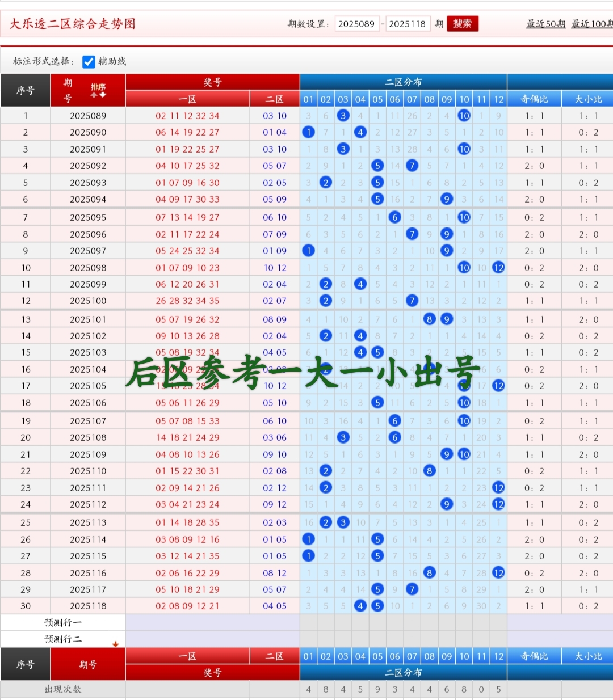Image resolution: width=613 pixels, height=700 pixels.
Task: Click the start period field showing 2025089
Action: coord(356,24)
